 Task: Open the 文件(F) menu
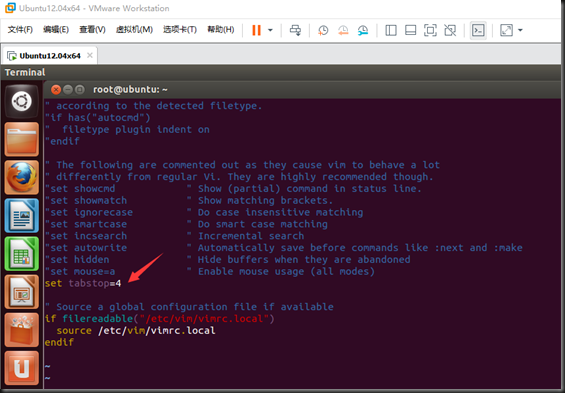tap(20, 30)
